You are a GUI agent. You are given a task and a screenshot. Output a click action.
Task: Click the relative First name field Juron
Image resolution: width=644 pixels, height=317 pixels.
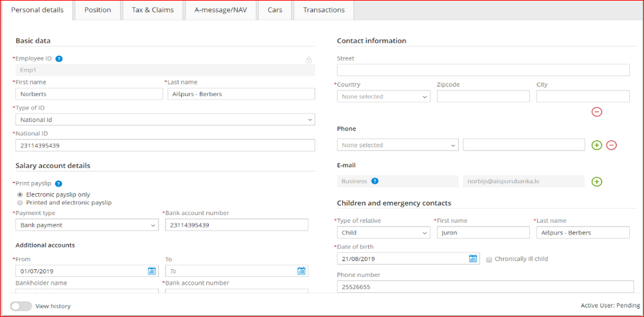(x=483, y=232)
